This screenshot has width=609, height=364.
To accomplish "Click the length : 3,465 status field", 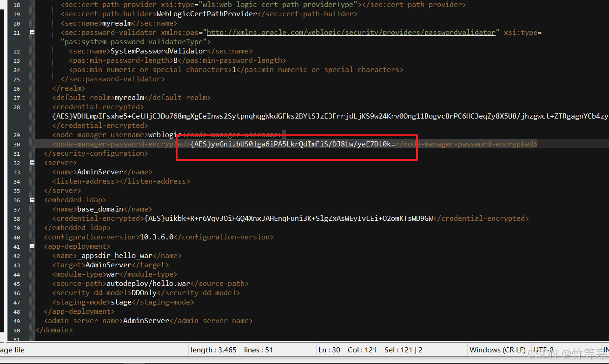I will 213,350.
